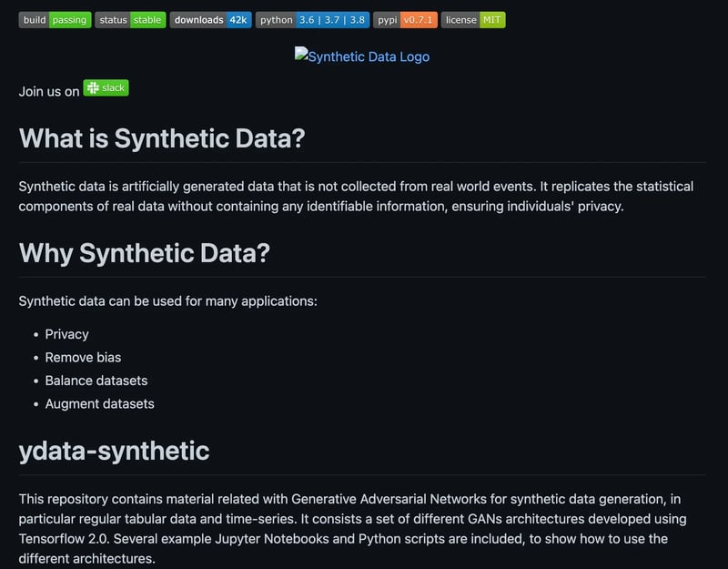The image size is (728, 569).
Task: Select the 'Why Synthetic Data?' heading
Action: [145, 253]
